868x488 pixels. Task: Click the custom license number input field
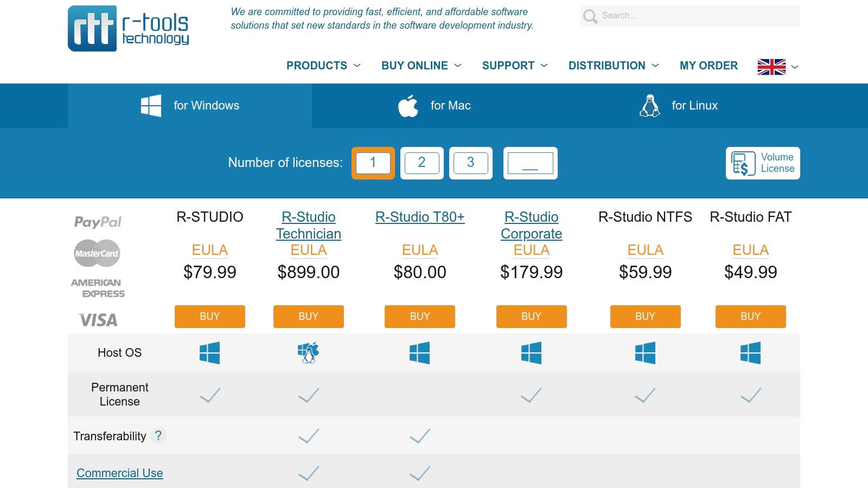530,163
